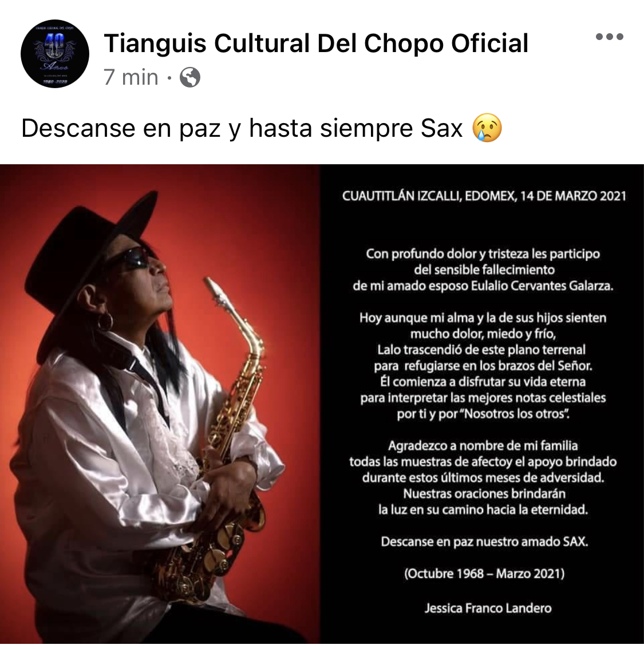Click the paragraph starting "Agradezco a nombre de mi familia"
Viewport: 644px width, 649px height.
click(483, 477)
